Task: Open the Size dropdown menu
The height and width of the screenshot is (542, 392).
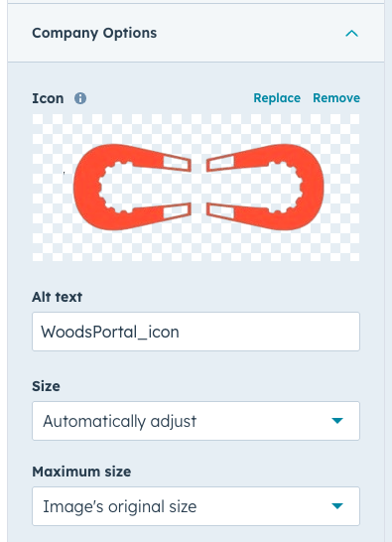Action: click(196, 421)
